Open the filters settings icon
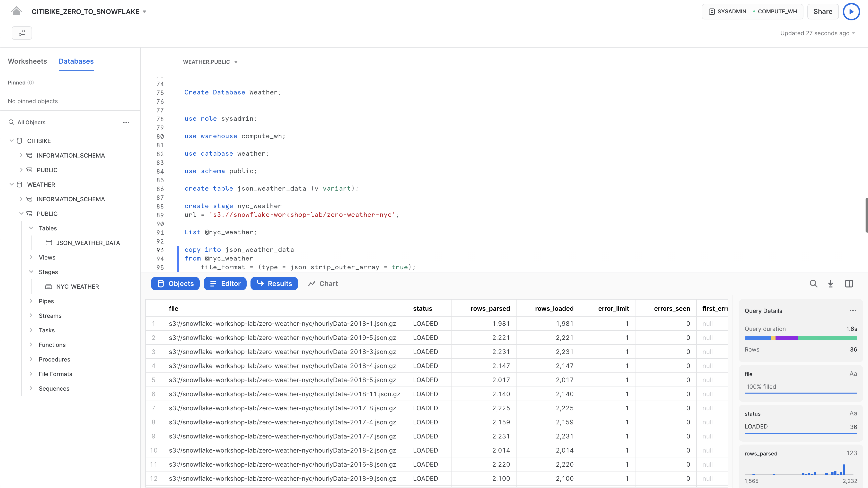Screen dimensions: 868x488 click(x=22, y=33)
